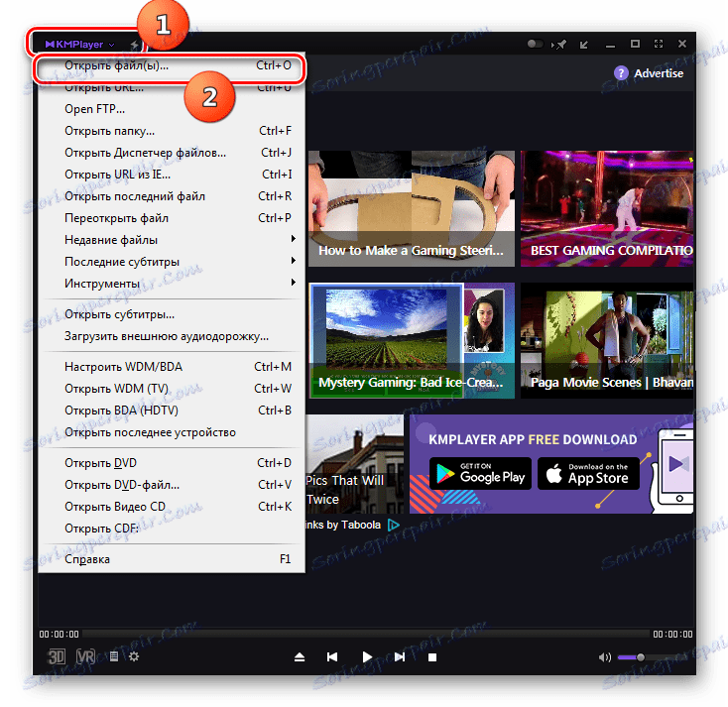Click the stop button
The width and height of the screenshot is (728, 707).
432,657
